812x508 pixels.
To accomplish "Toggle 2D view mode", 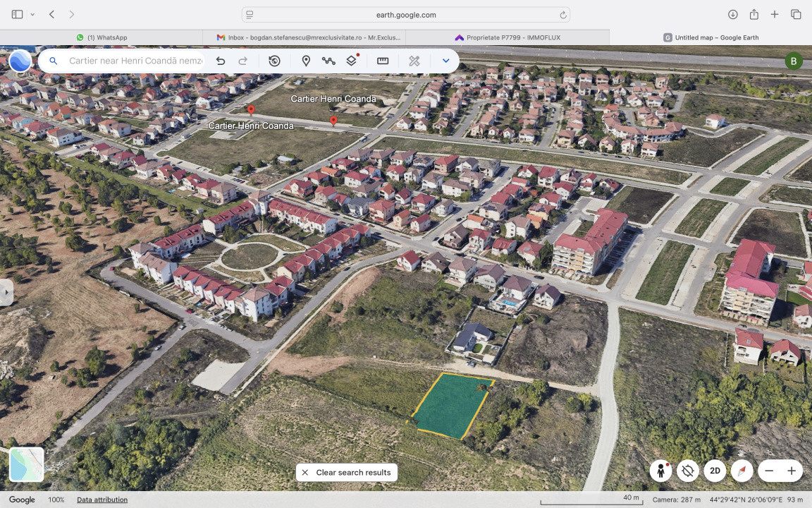I will click(715, 471).
